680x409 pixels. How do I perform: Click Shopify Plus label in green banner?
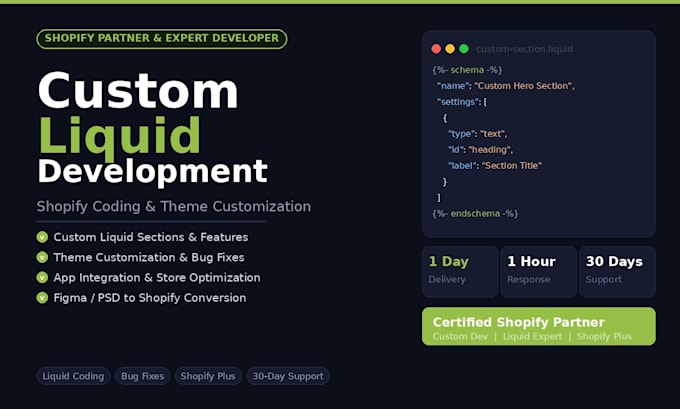pos(604,336)
